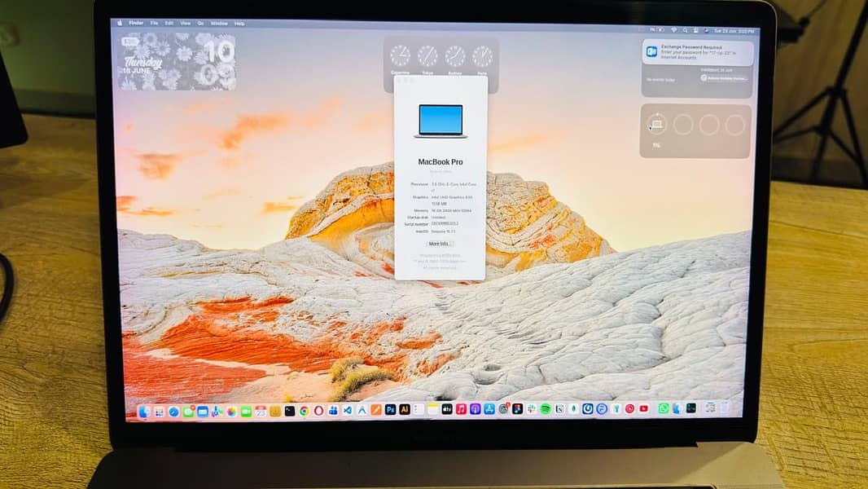Open Messages with the notification badge
Image resolution: width=868 pixels, height=489 pixels.
pos(189,411)
